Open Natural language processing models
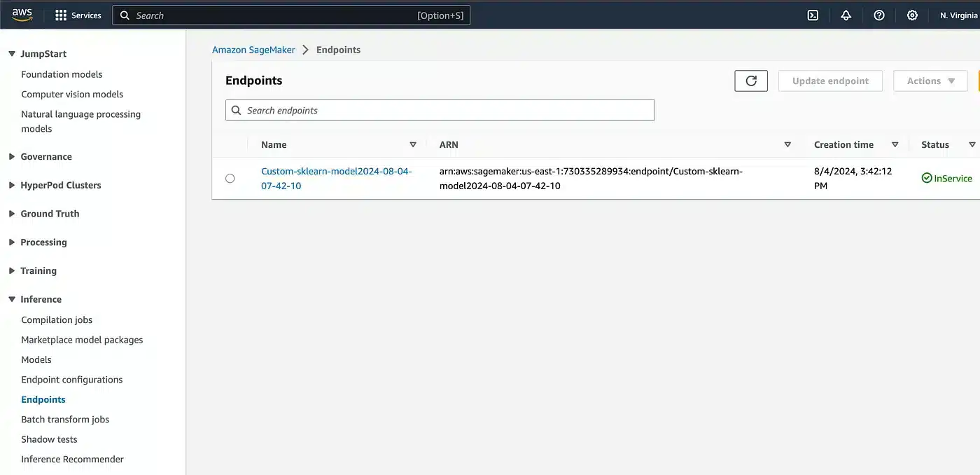Image resolution: width=980 pixels, height=475 pixels. (80, 121)
